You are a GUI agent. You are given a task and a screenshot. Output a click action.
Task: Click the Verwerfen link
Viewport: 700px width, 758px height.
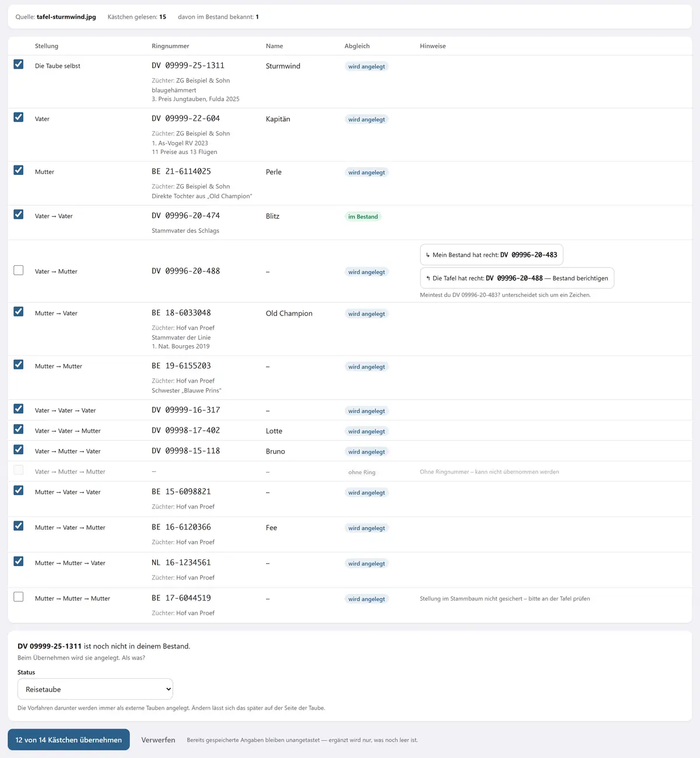(158, 740)
